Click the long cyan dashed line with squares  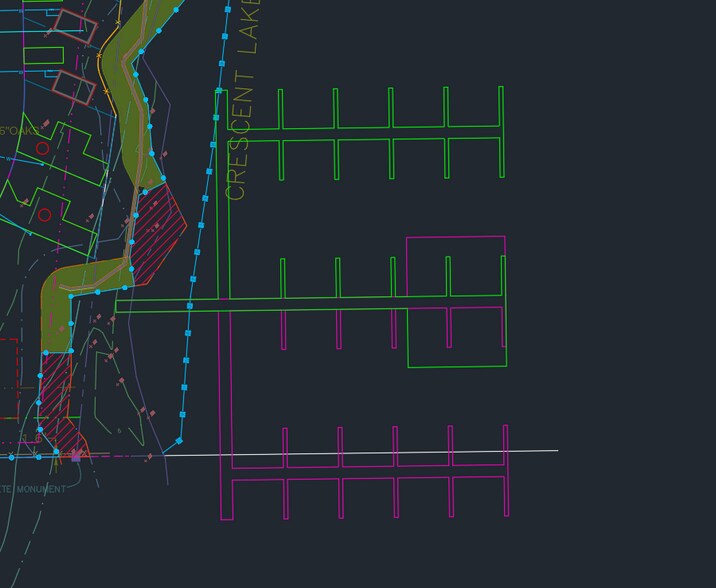click(x=205, y=199)
